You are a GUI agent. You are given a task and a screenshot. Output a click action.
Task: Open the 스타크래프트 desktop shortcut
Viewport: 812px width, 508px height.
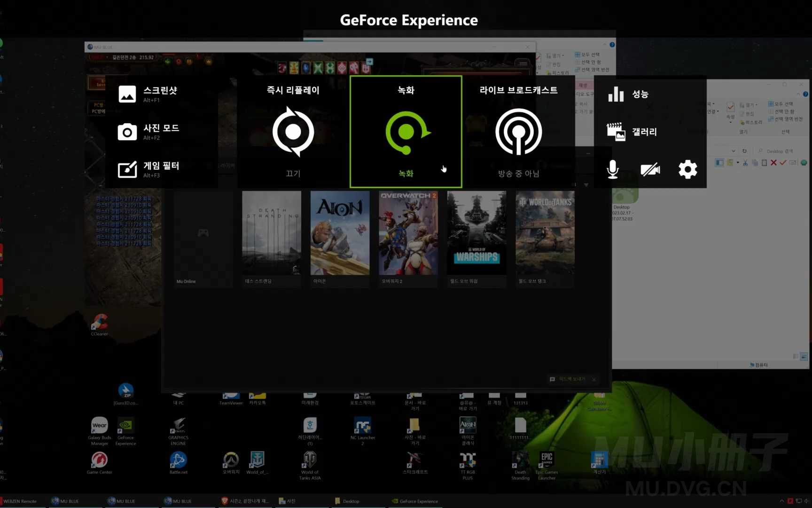pos(415,463)
